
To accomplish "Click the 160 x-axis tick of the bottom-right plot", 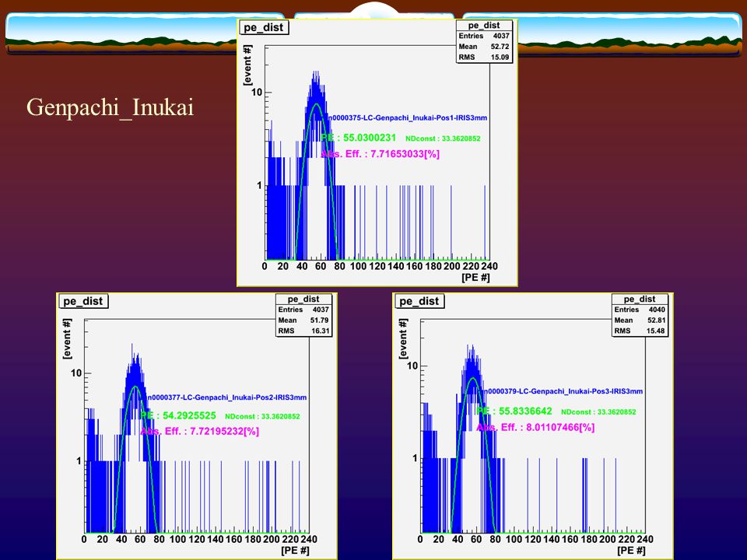I will [570, 540].
